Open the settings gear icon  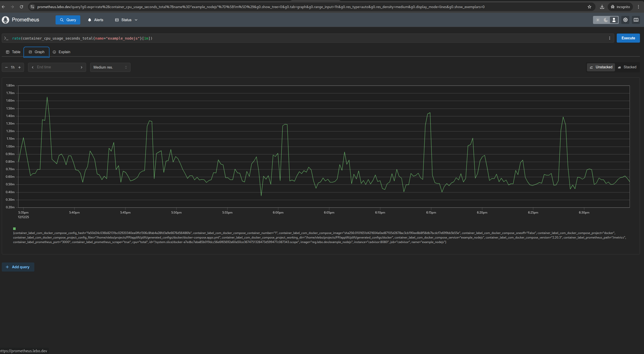pyautogui.click(x=625, y=20)
